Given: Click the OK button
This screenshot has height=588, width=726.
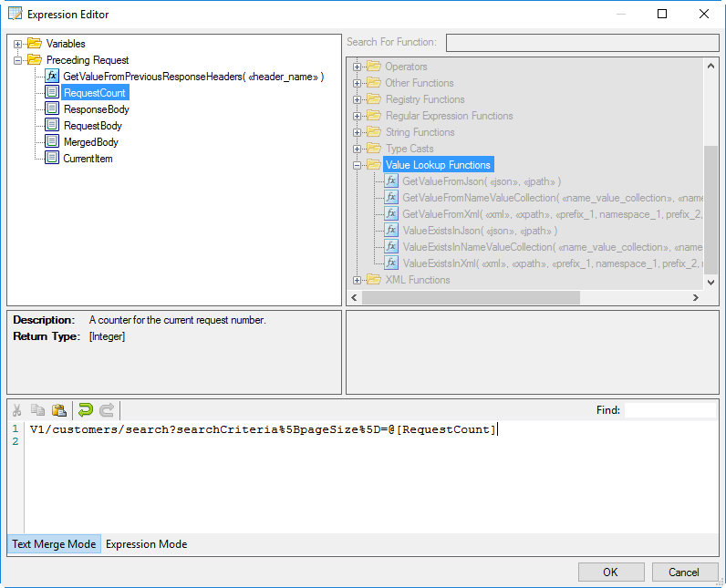Looking at the screenshot, I should [x=611, y=573].
